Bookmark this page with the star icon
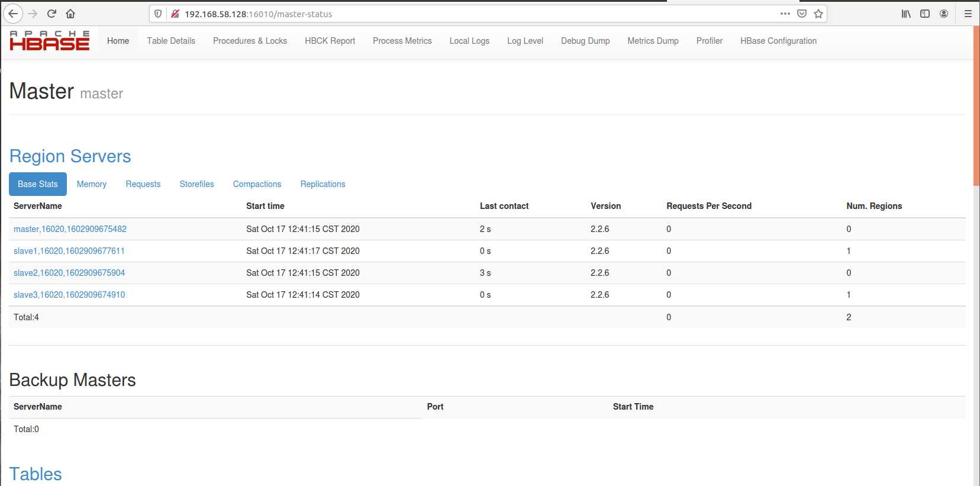980x486 pixels. pyautogui.click(x=818, y=14)
